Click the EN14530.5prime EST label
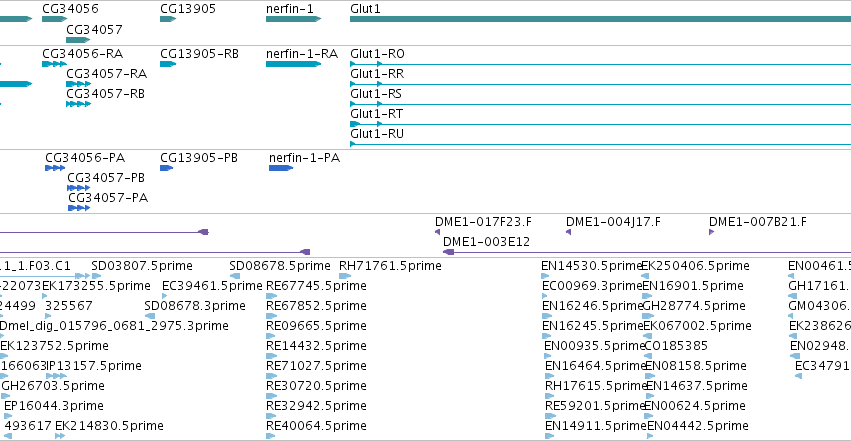Viewport: 851px width, 441px height. tap(592, 266)
